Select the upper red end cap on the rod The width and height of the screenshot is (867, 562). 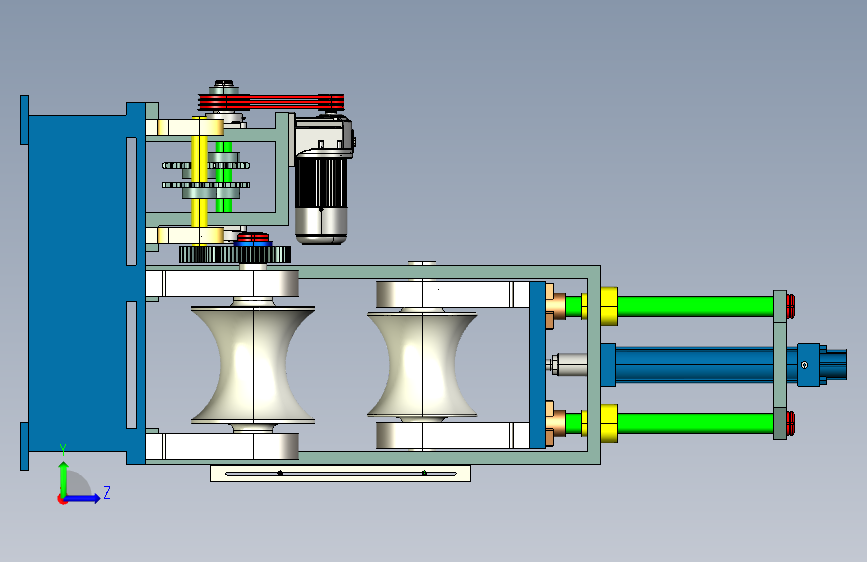(791, 306)
